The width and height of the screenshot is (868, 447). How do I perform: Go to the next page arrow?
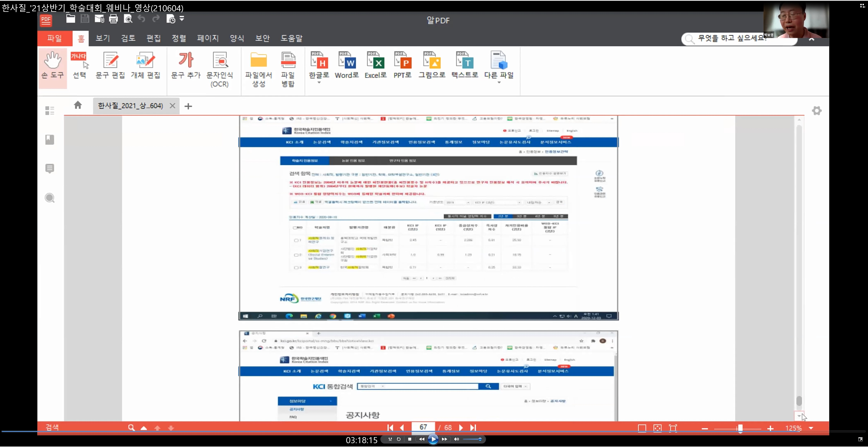[461, 428]
